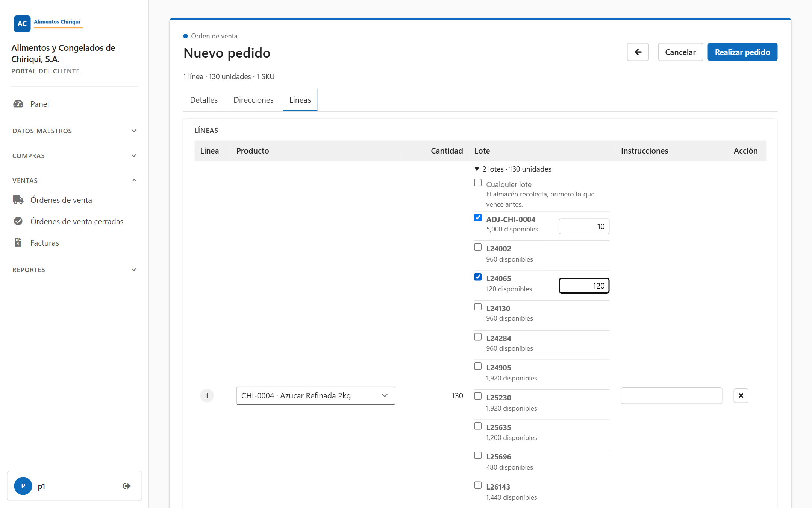The height and width of the screenshot is (508, 812).
Task: Collapse the Ventas section
Action: [x=74, y=181]
